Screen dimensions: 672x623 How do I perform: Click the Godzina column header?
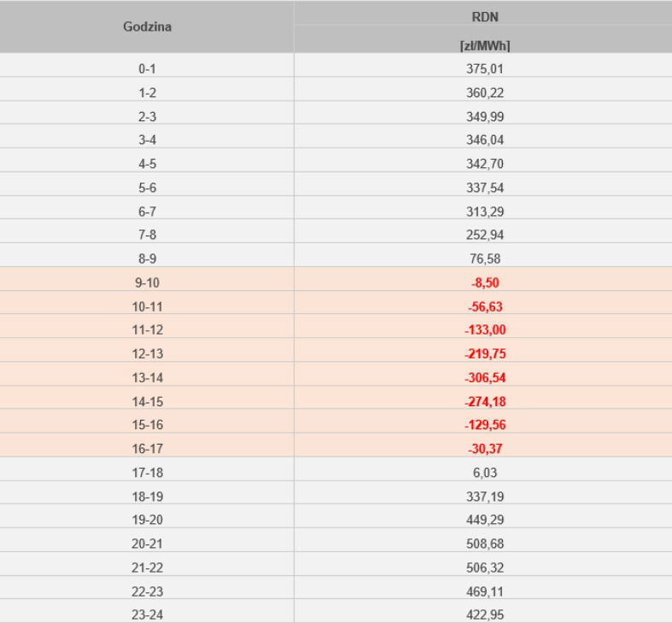click(x=147, y=26)
